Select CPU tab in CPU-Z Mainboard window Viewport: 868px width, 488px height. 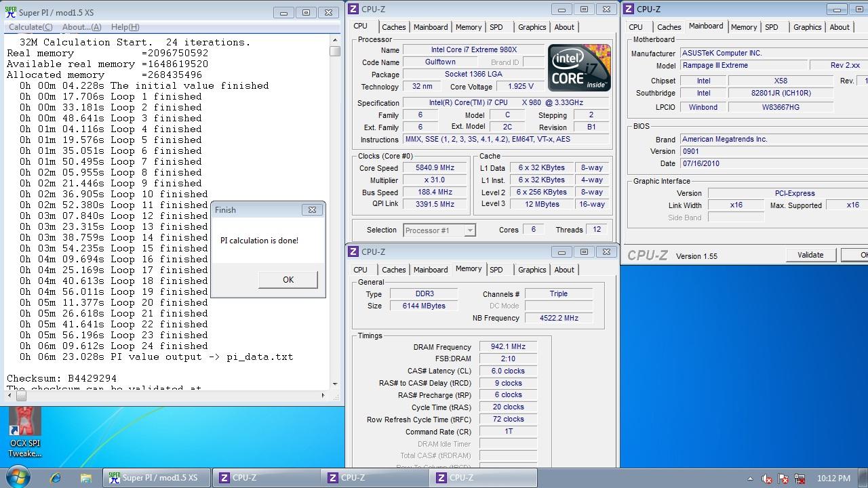coord(636,27)
